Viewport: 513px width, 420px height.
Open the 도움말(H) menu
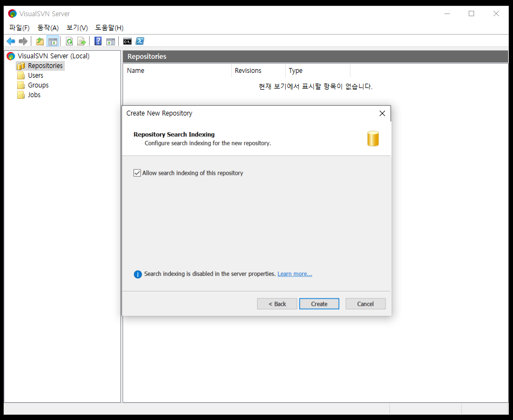coord(109,28)
